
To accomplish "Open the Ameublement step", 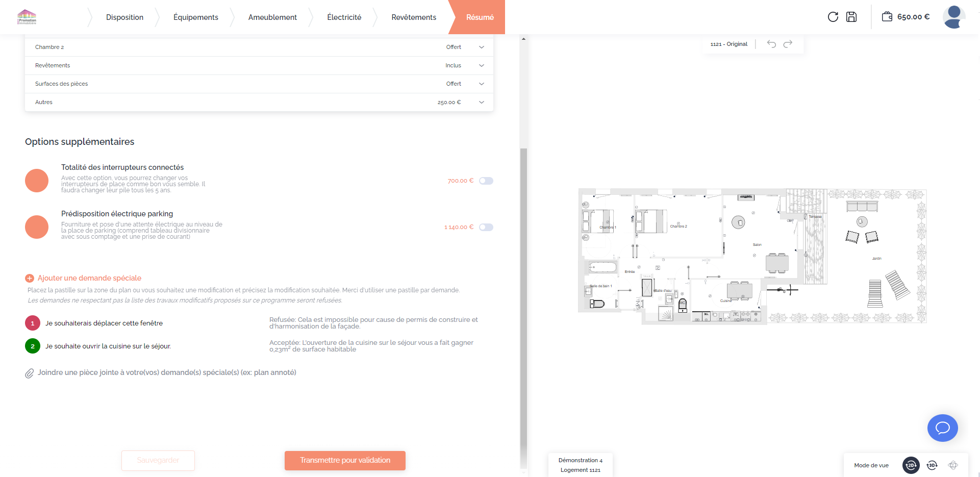I will pos(272,17).
